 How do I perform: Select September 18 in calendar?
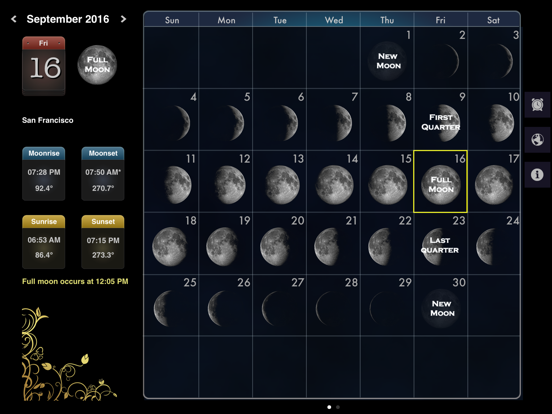click(x=171, y=243)
